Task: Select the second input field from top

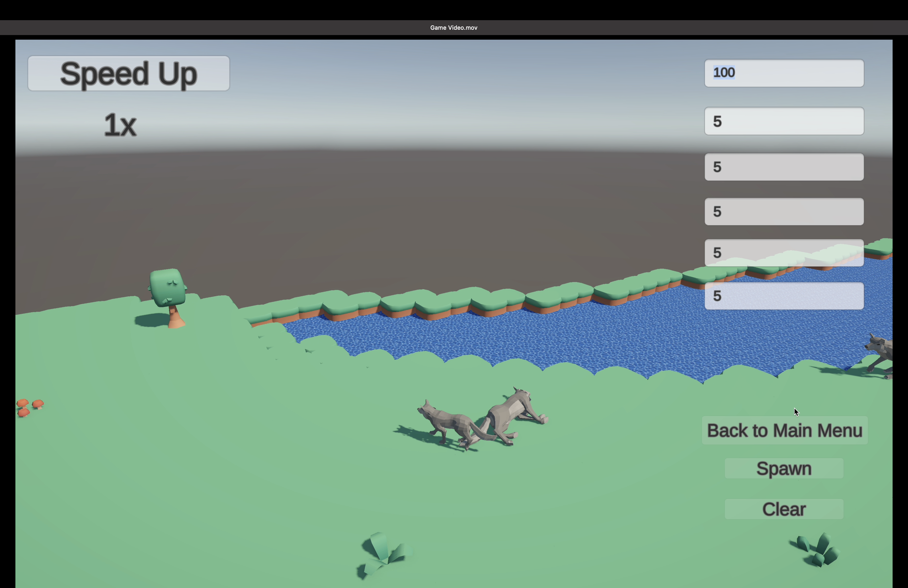Action: (x=784, y=121)
